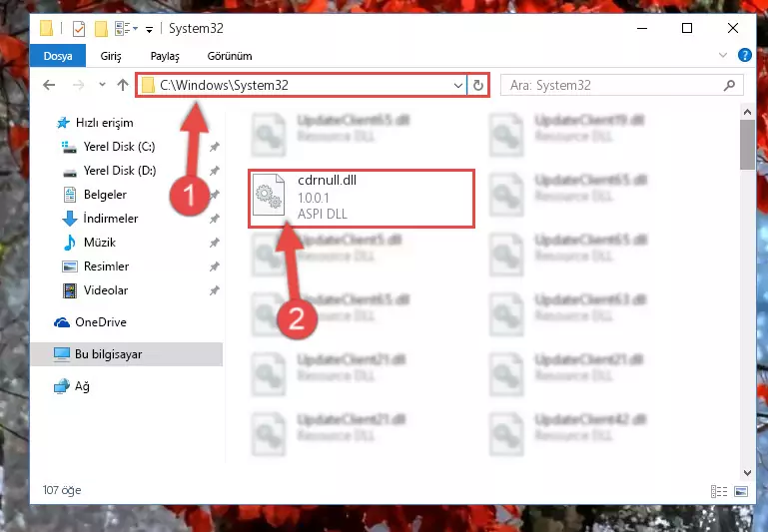Click the pin icon next to Müzik

pos(215,243)
